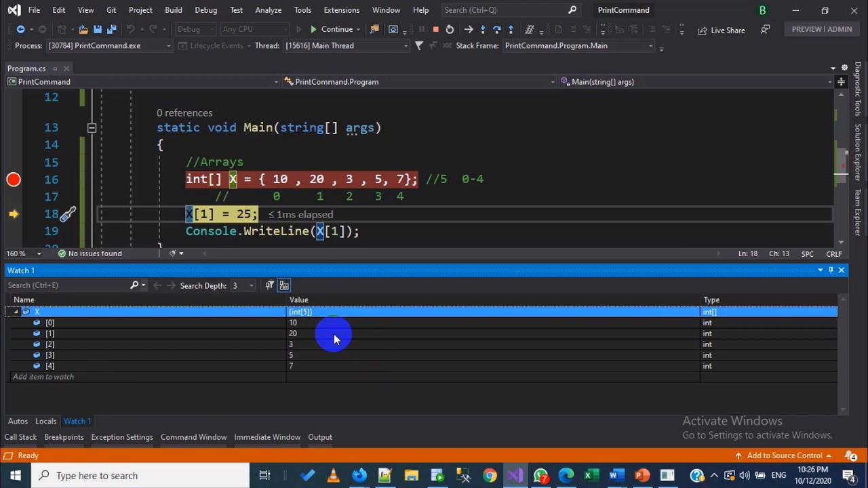The image size is (868, 488).
Task: Collapse the Main method outline box
Action: tap(92, 127)
